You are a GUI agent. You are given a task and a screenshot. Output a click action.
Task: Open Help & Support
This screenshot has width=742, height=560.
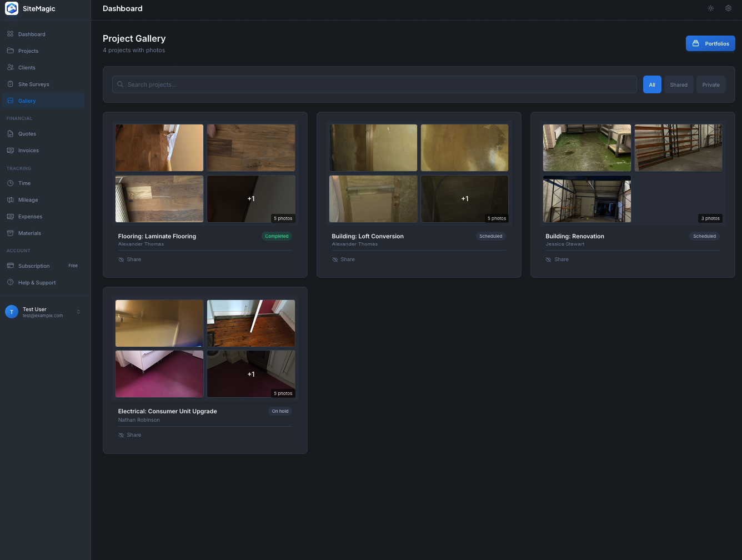point(37,282)
